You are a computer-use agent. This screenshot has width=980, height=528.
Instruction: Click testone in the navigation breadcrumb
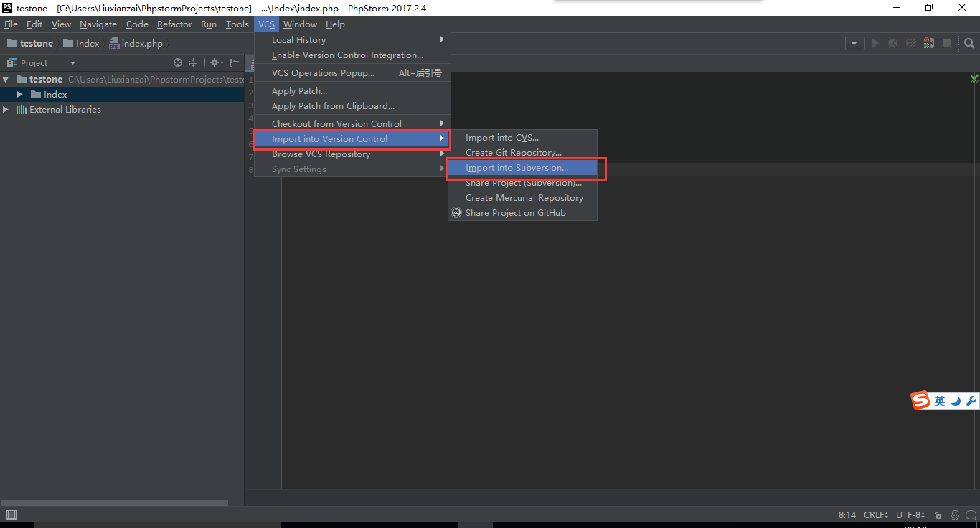click(29, 43)
